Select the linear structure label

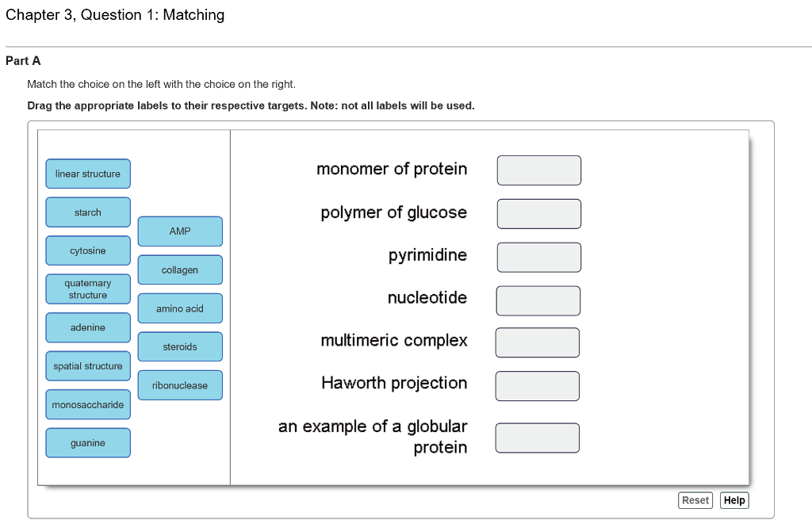(88, 174)
